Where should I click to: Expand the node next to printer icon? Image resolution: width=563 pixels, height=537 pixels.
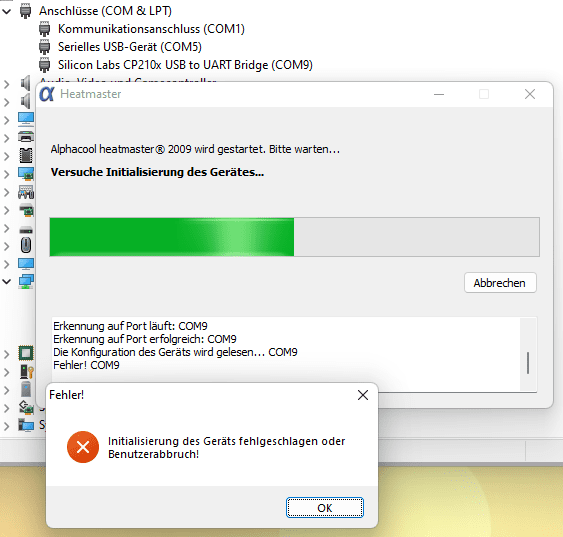[x=6, y=138]
